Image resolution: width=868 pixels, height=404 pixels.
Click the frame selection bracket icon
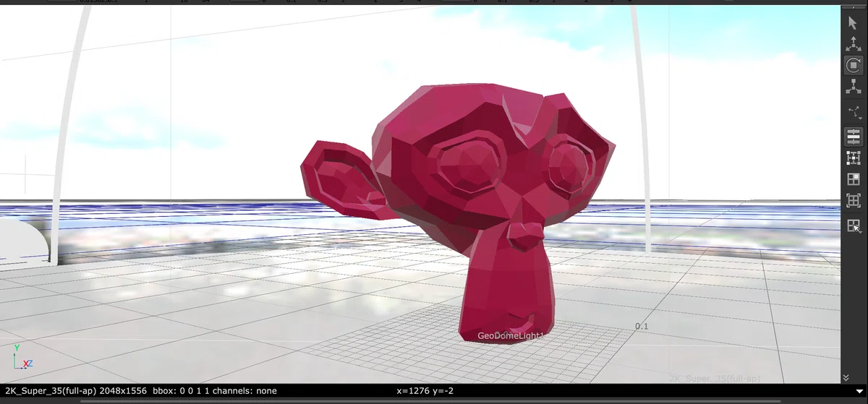pyautogui.click(x=853, y=201)
